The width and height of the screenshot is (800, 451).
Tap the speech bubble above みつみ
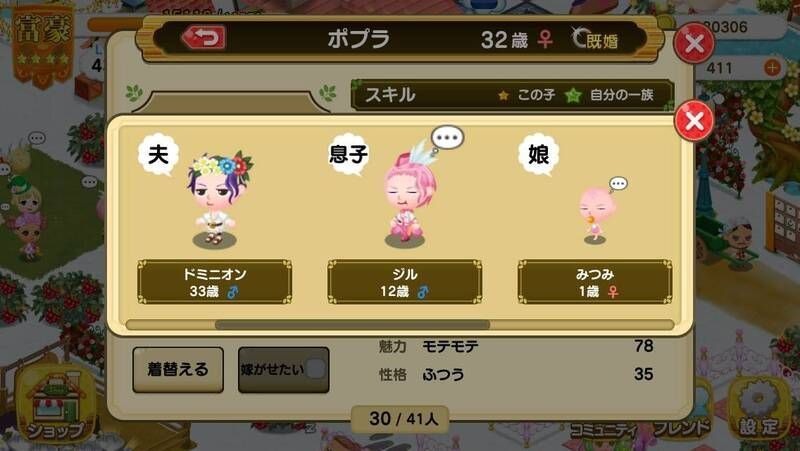[x=618, y=184]
